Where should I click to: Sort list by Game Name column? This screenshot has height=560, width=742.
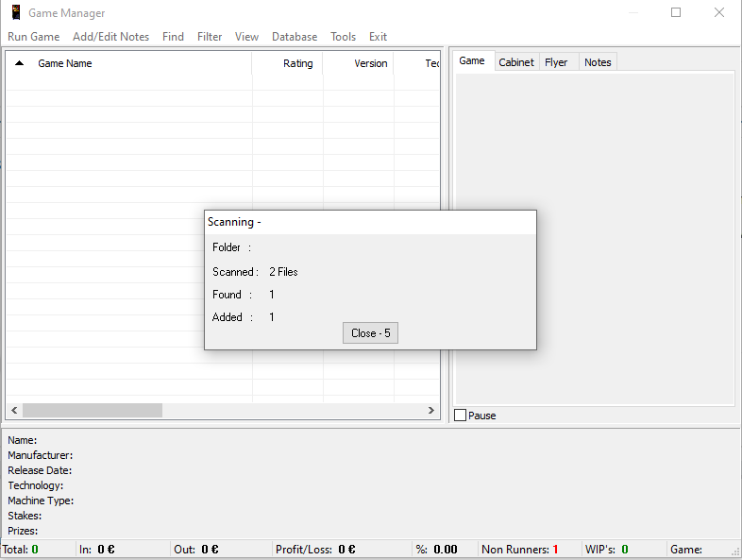[x=65, y=63]
